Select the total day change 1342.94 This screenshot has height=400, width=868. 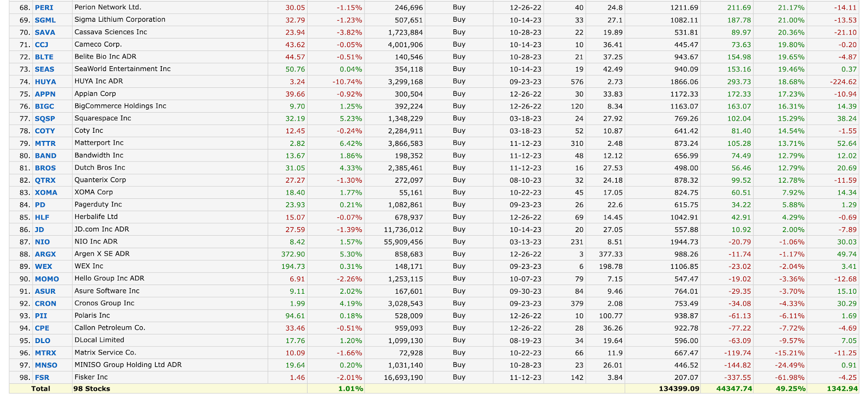point(842,389)
